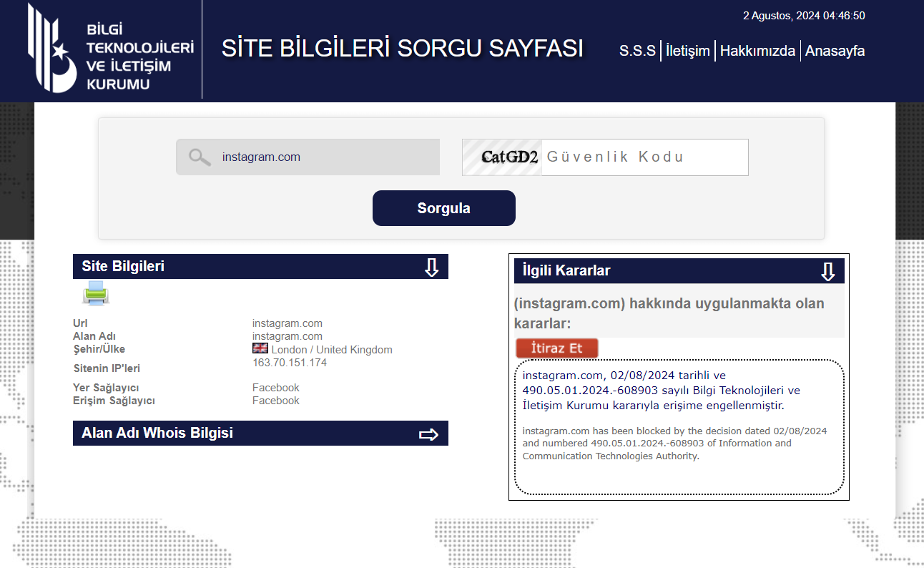
Task: Click the Erişim Sağlayıcı label
Action: click(x=114, y=401)
